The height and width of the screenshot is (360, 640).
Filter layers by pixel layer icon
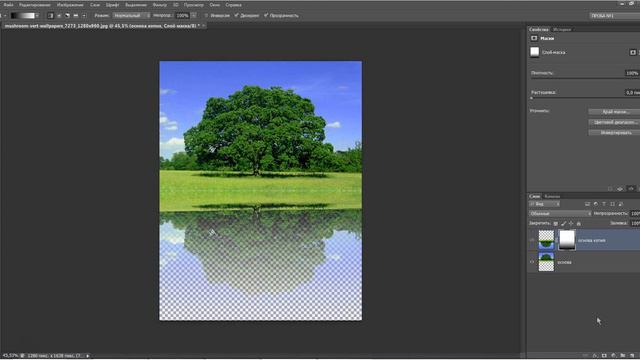[x=587, y=204]
